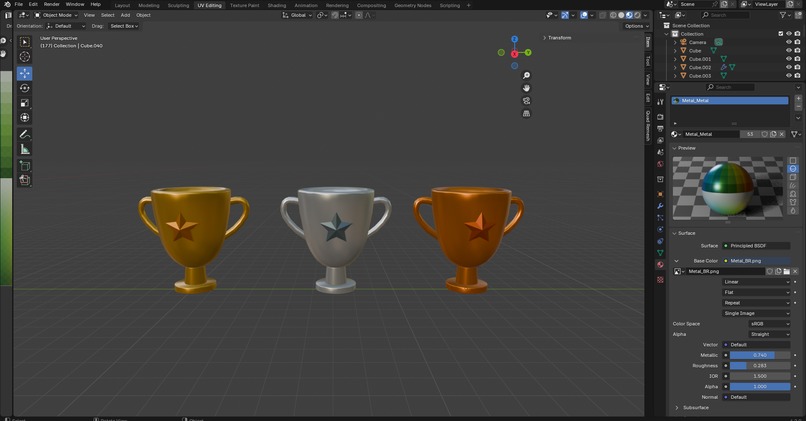Viewport: 806px width, 421px height.
Task: Click the Alpha 1.000 slider
Action: 760,387
